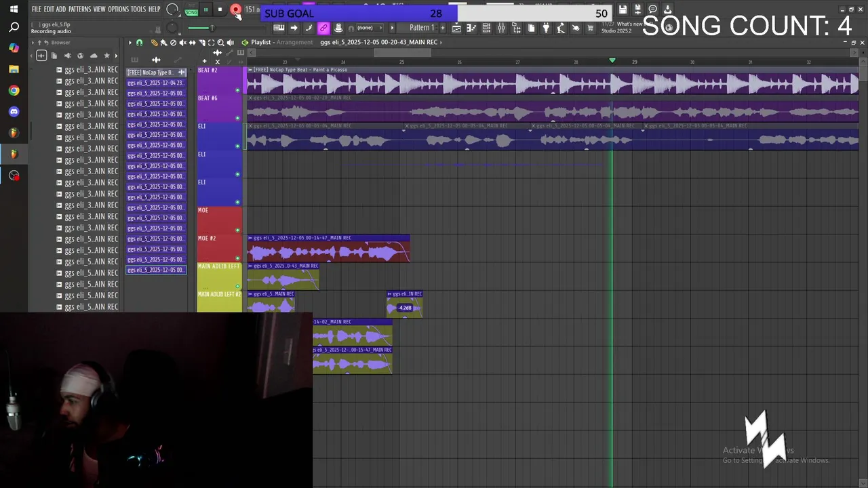The image size is (868, 488).
Task: Choose the select tool in Playlist toolbar
Action: click(211, 43)
